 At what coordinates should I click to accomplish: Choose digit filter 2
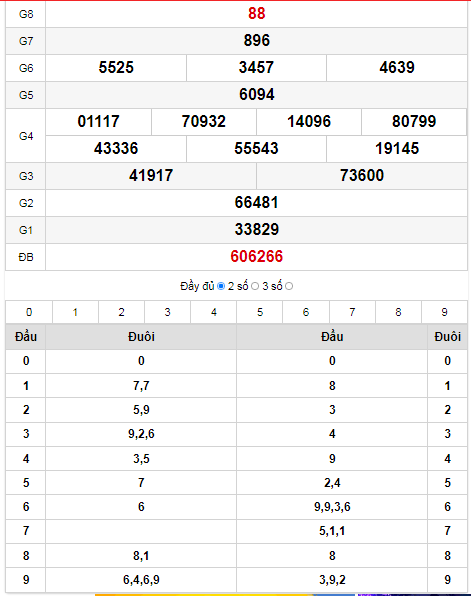[x=121, y=312]
